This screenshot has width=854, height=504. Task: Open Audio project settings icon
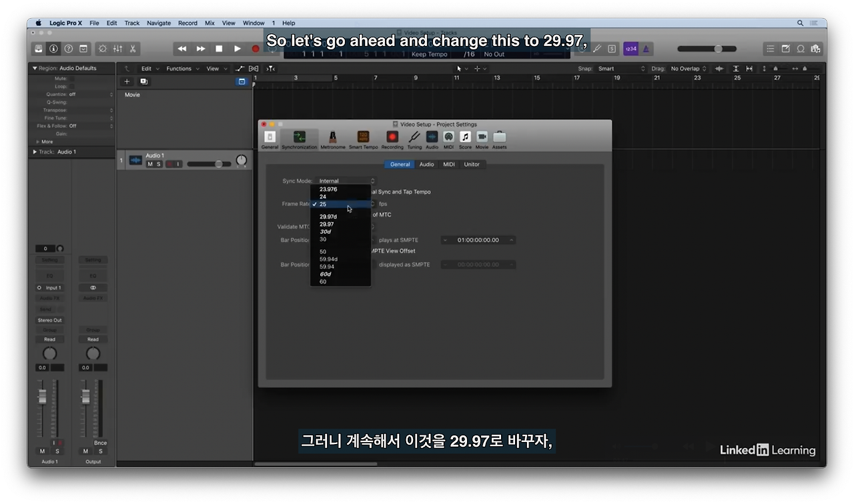coord(432,139)
